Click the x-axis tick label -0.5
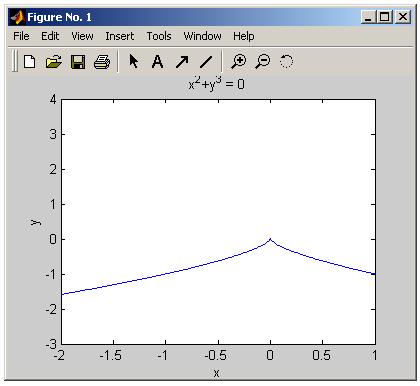This screenshot has width=420, height=386. click(x=216, y=355)
